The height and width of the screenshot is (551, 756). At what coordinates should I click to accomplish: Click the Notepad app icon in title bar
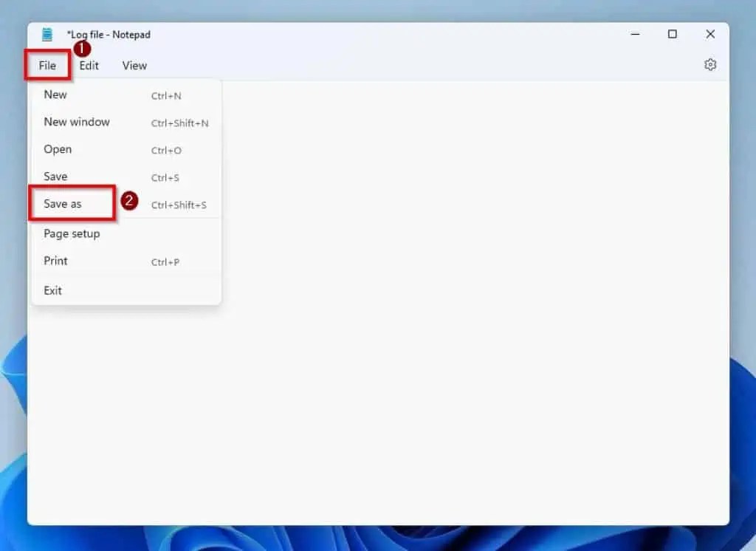[47, 34]
